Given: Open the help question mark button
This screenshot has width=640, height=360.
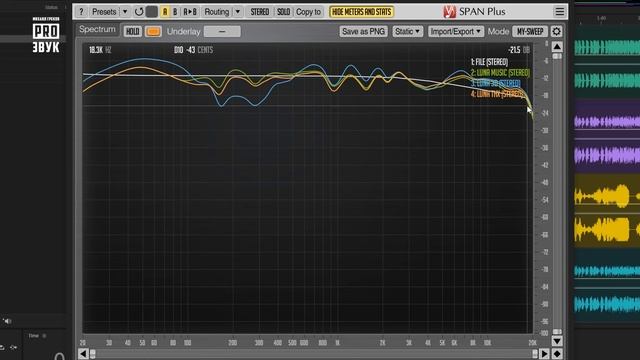Looking at the screenshot, I should 81,12.
